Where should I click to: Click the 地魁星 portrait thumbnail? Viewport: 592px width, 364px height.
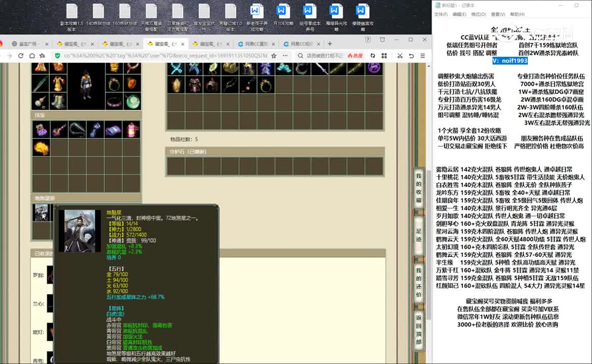(x=41, y=213)
